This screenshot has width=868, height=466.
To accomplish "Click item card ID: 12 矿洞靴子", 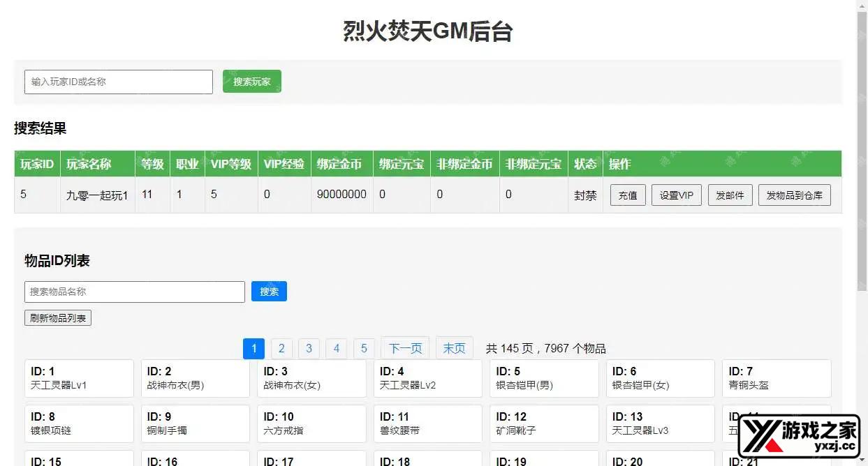I will coord(544,423).
